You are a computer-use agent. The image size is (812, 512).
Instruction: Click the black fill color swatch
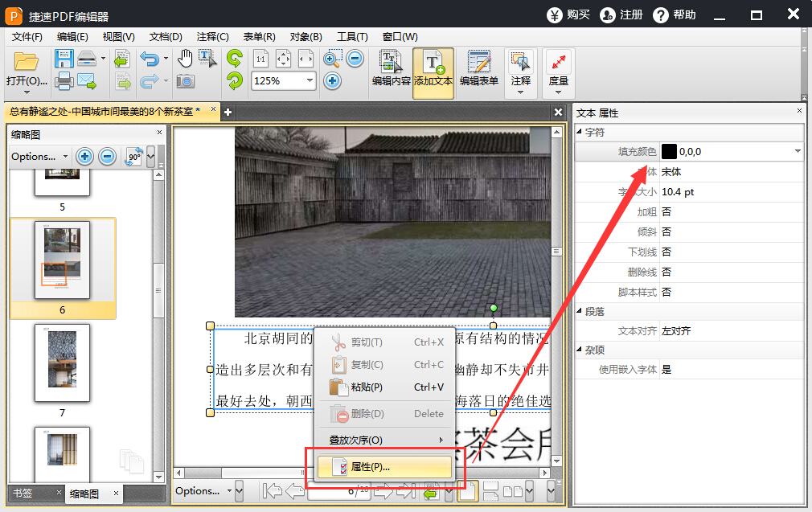pyautogui.click(x=669, y=151)
